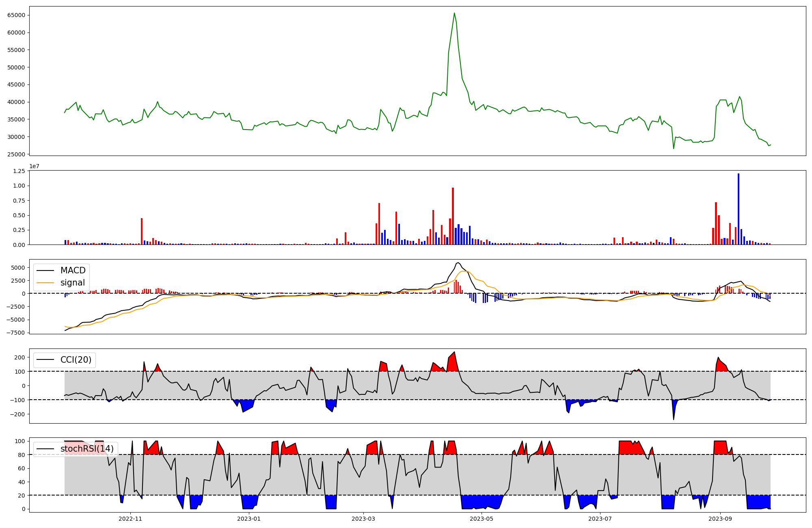812x528 pixels.
Task: Click the price line's highest peak
Action: (x=454, y=13)
